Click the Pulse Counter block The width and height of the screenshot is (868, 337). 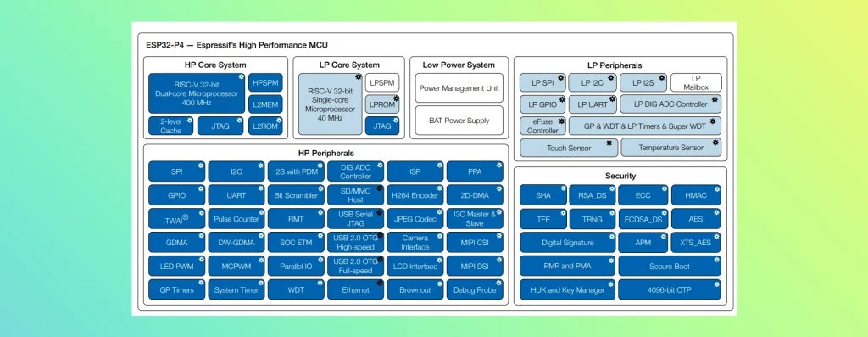[236, 219]
